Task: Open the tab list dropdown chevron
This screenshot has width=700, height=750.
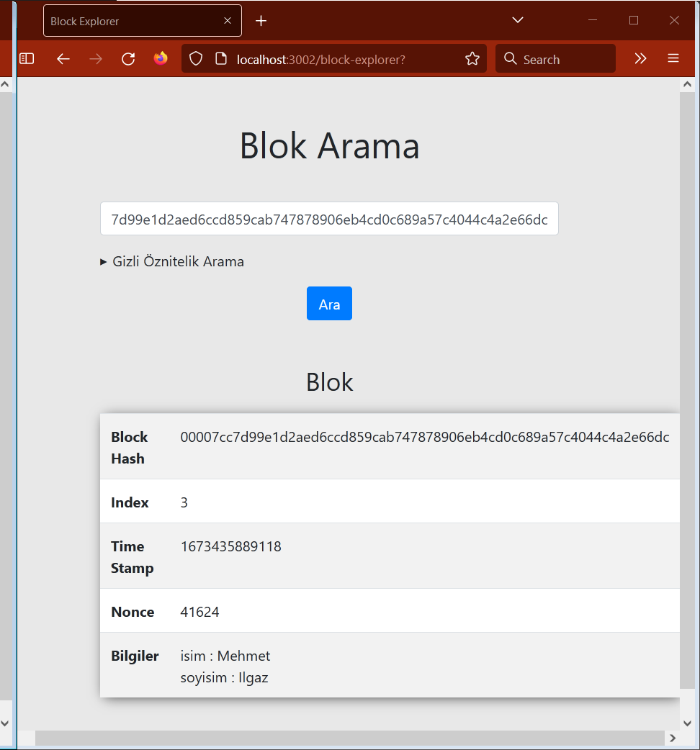Action: click(x=517, y=20)
